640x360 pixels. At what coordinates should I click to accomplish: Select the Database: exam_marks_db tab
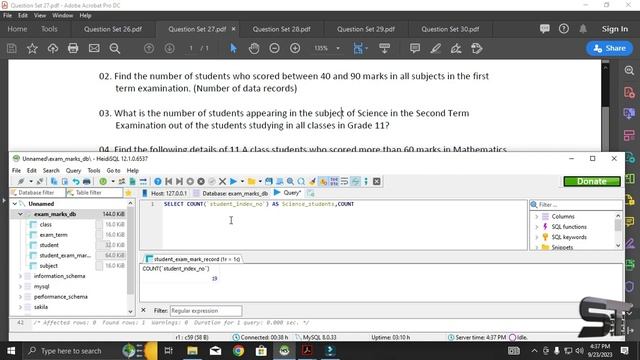click(231, 193)
